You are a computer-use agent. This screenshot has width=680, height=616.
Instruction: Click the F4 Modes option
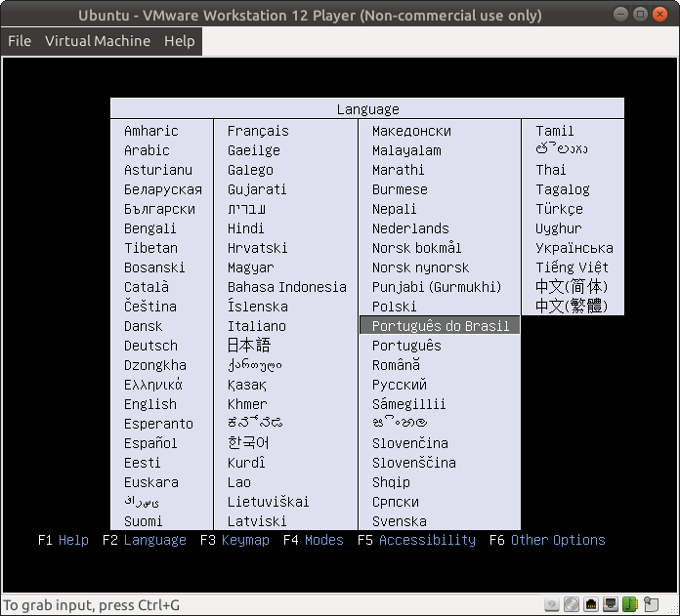pyautogui.click(x=313, y=540)
